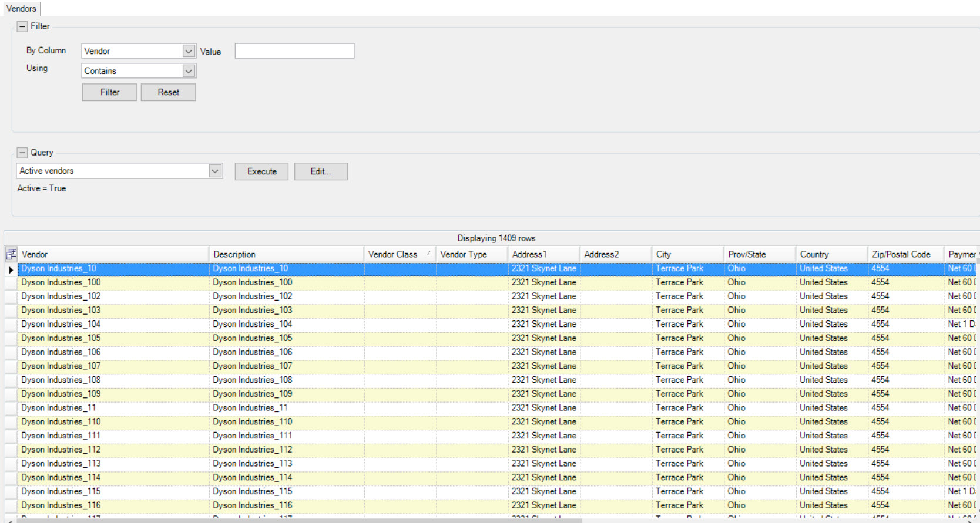Sort by the Vendor column header

113,254
